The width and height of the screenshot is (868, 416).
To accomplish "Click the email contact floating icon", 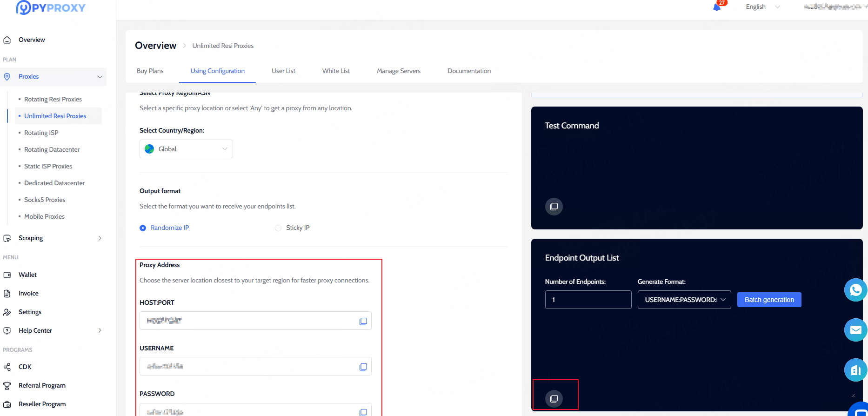I will click(x=855, y=330).
